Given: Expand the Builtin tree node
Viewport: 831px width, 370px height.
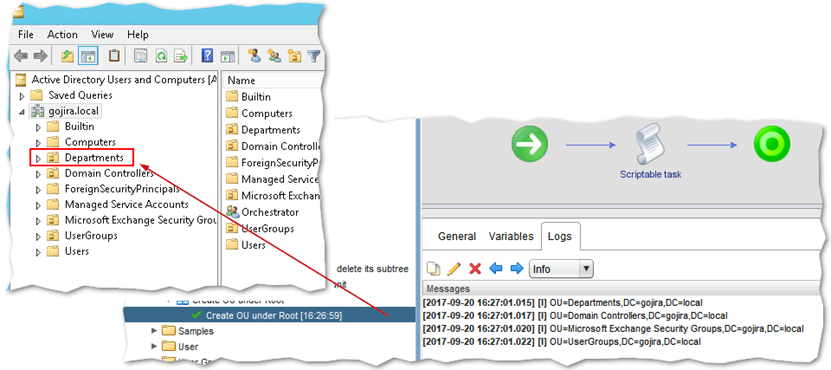Looking at the screenshot, I should pyautogui.click(x=38, y=127).
